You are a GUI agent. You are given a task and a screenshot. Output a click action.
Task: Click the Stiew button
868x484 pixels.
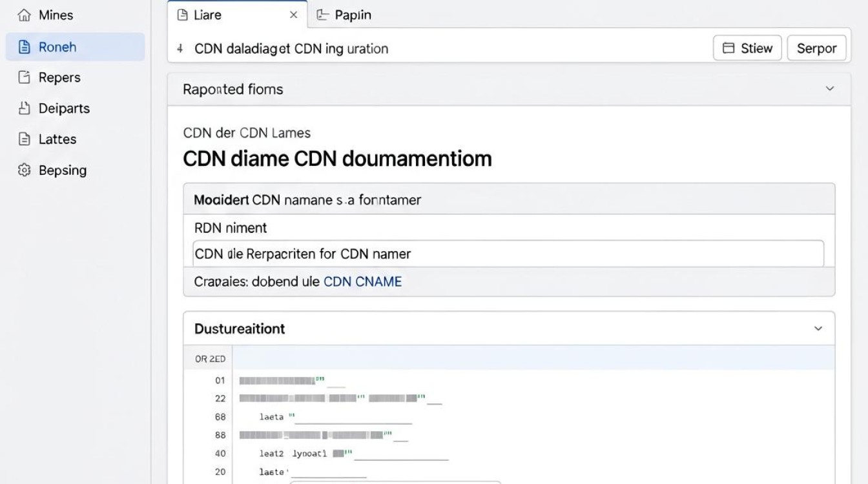pyautogui.click(x=747, y=48)
